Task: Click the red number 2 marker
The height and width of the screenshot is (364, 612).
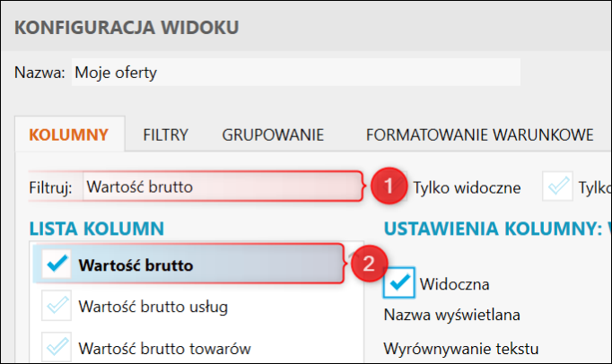Action: [366, 264]
